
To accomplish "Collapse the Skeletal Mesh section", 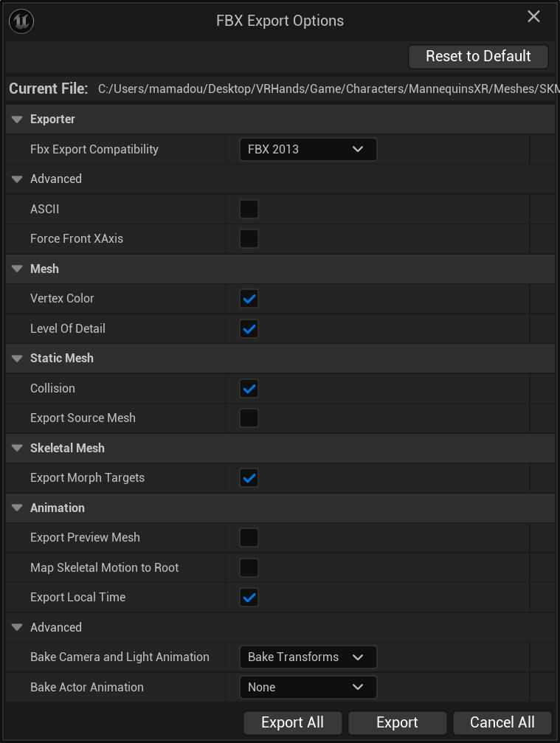I will coord(16,448).
